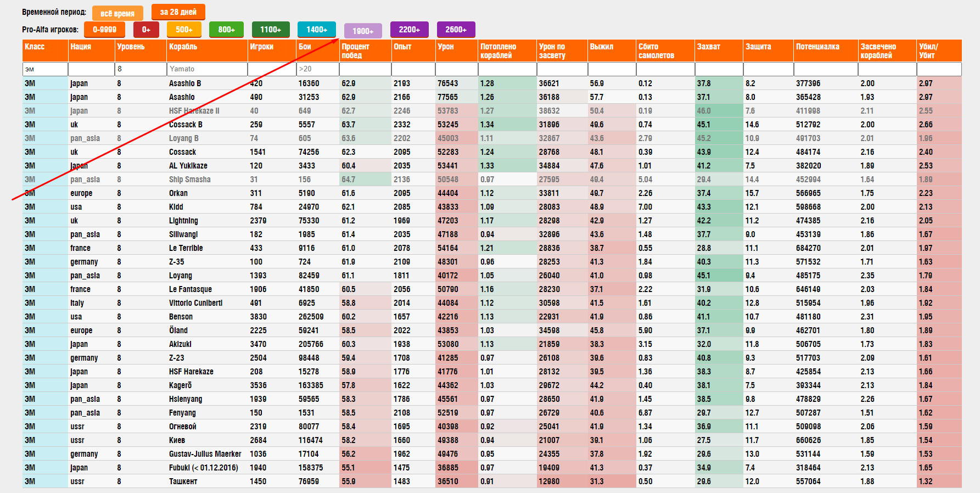Sort table by Игроки column header
The width and height of the screenshot is (980, 493).
tap(272, 51)
